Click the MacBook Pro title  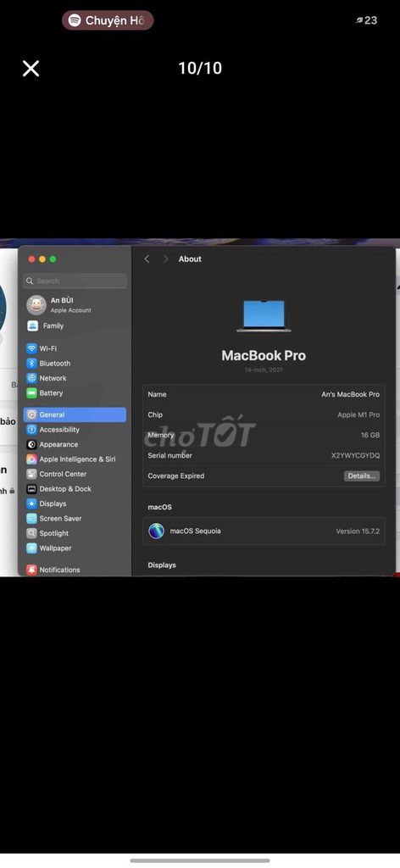[264, 355]
